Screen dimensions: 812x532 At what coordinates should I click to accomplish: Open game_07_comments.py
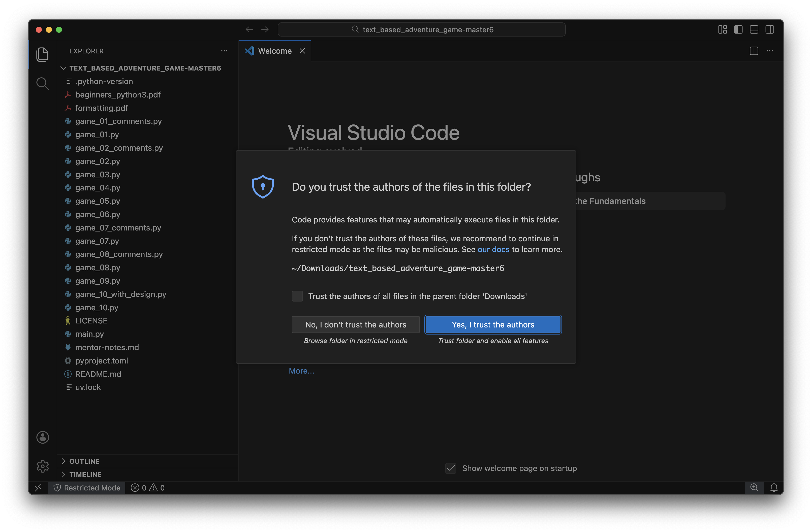pos(147,228)
